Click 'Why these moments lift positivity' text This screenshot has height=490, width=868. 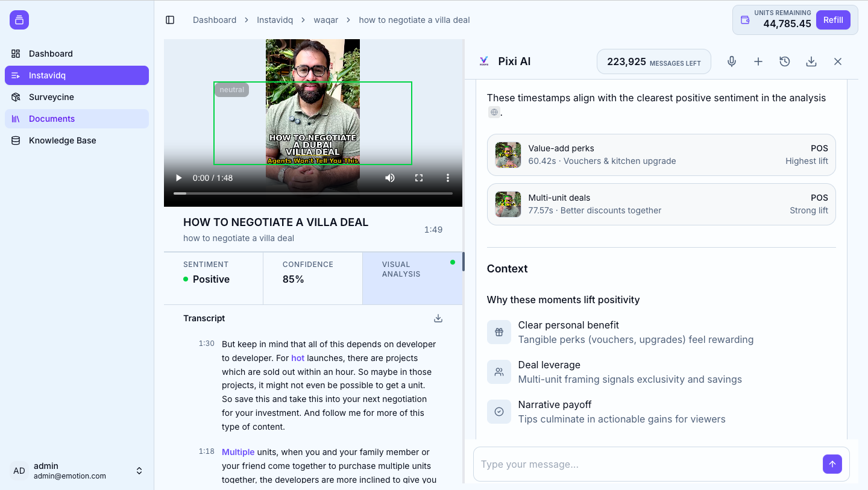pos(563,300)
